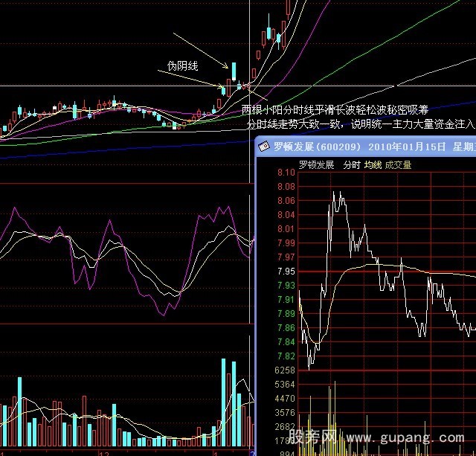Click the 成交量 legend label

pyautogui.click(x=398, y=165)
